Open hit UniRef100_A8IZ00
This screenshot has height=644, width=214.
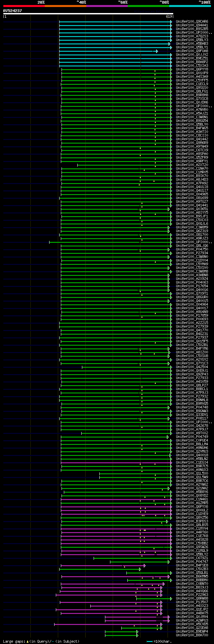click(x=192, y=352)
